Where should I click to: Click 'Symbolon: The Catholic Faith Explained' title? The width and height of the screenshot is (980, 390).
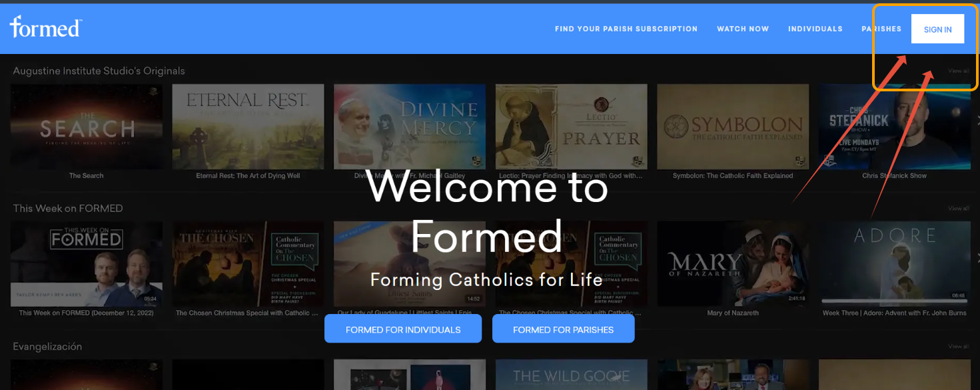pos(733,176)
